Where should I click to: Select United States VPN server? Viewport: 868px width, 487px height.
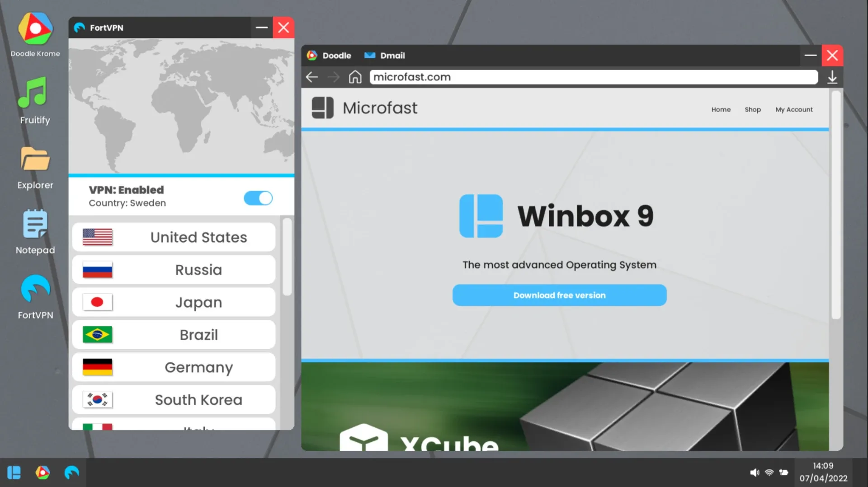[174, 237]
